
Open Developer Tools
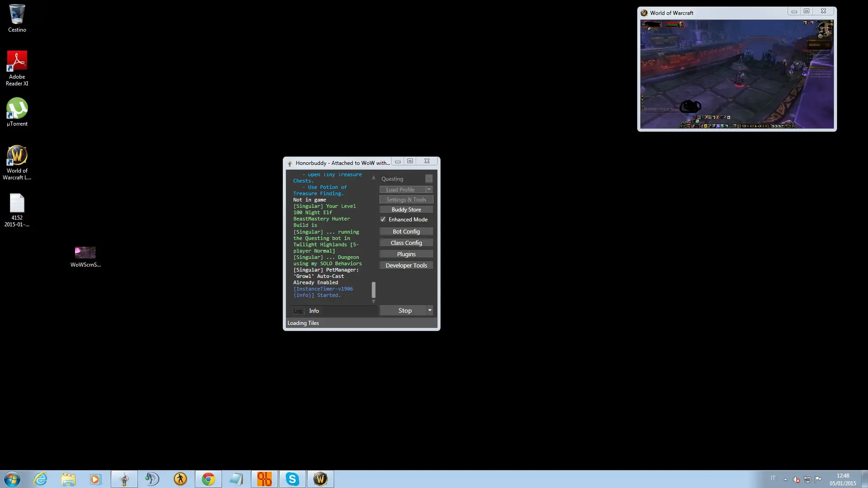coord(406,266)
